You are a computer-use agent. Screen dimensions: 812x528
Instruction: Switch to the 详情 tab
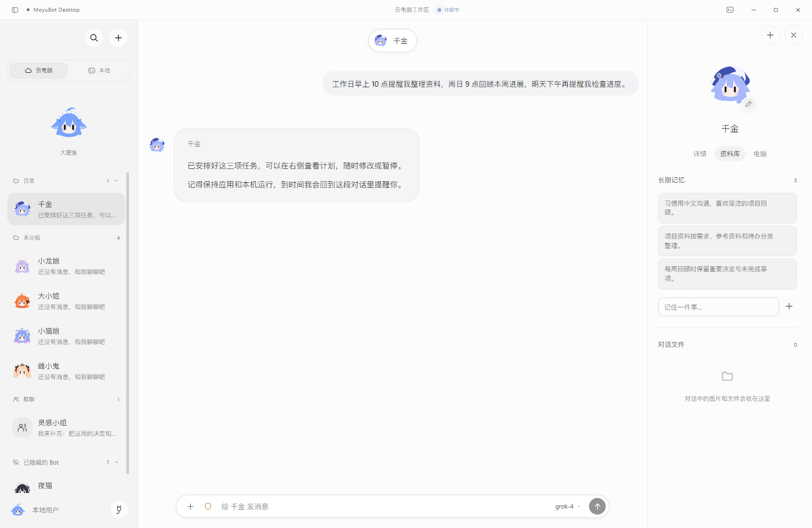tap(700, 154)
